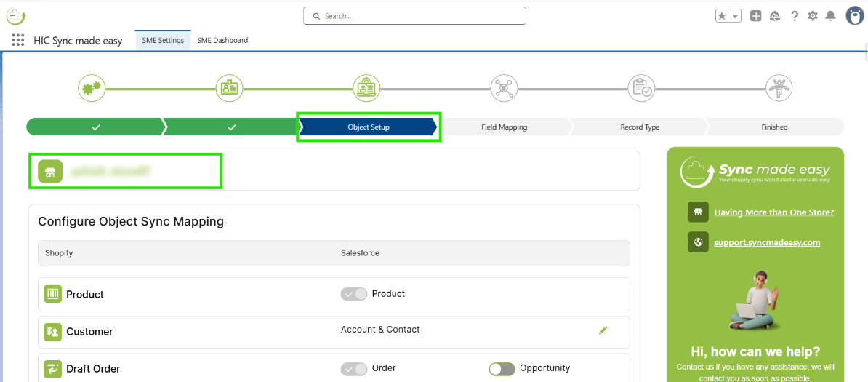Screen dimensions: 868x382
Task: Select the SME Settings tab
Action: click(x=163, y=41)
